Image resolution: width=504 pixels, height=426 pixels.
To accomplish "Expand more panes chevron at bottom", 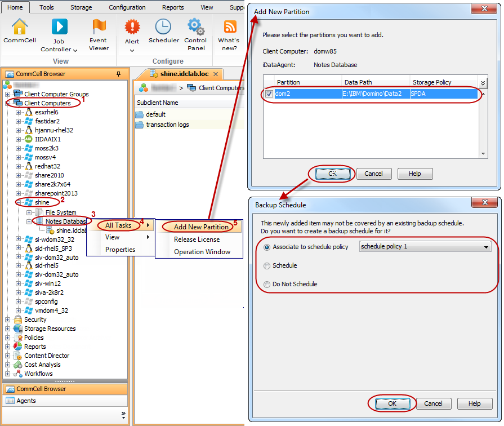I will (123, 415).
